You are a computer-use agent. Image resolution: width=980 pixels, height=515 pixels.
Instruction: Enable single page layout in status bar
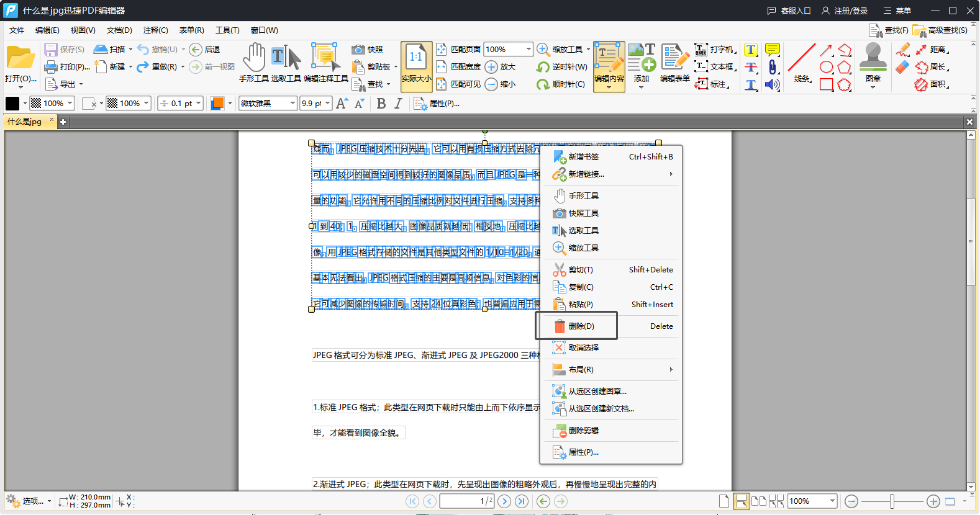click(x=724, y=501)
